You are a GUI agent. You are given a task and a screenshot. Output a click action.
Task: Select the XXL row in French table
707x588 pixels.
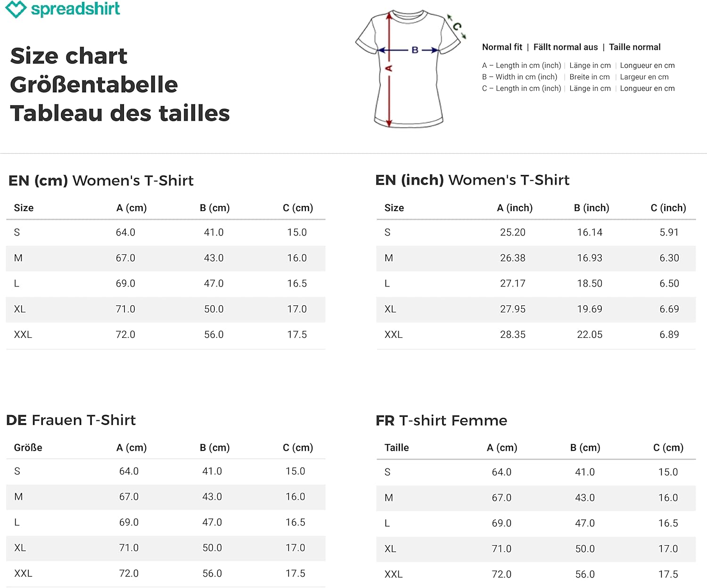[x=536, y=574]
